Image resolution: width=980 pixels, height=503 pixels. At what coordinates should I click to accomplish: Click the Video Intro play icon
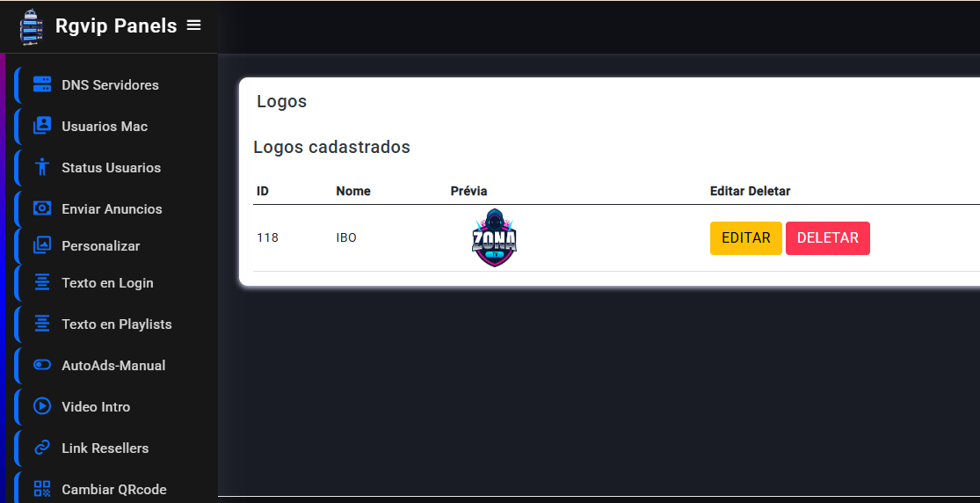point(42,406)
